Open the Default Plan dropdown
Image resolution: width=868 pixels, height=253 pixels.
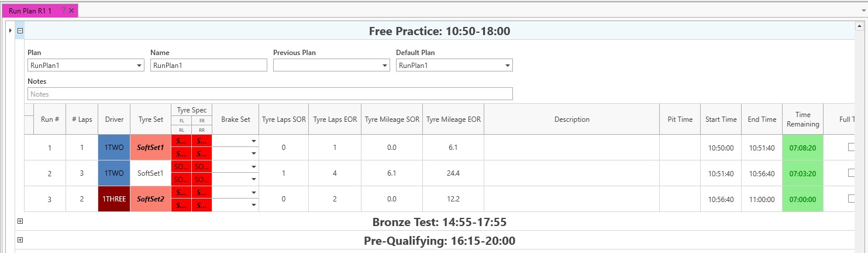[507, 66]
